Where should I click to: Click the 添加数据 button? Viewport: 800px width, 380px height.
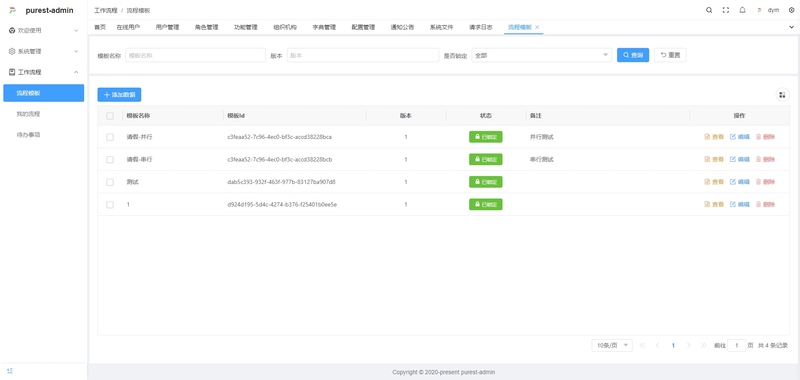point(119,95)
